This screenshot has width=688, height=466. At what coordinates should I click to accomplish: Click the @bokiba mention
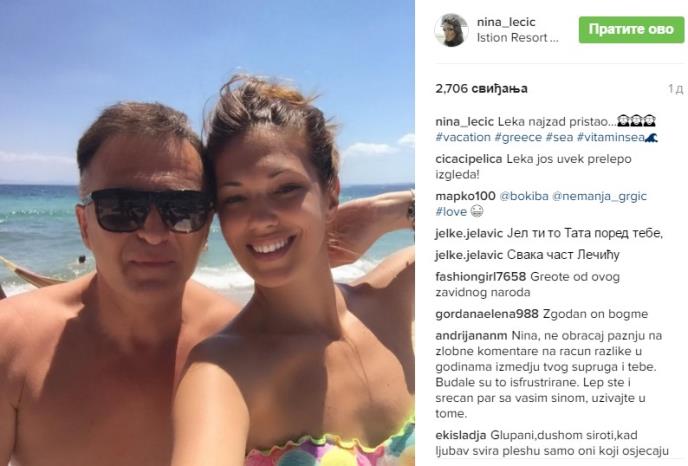pyautogui.click(x=524, y=196)
